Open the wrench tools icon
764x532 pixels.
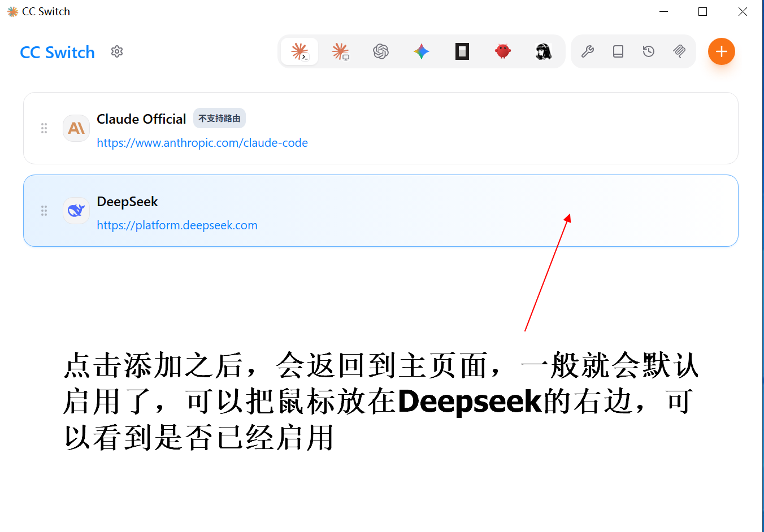pos(588,52)
